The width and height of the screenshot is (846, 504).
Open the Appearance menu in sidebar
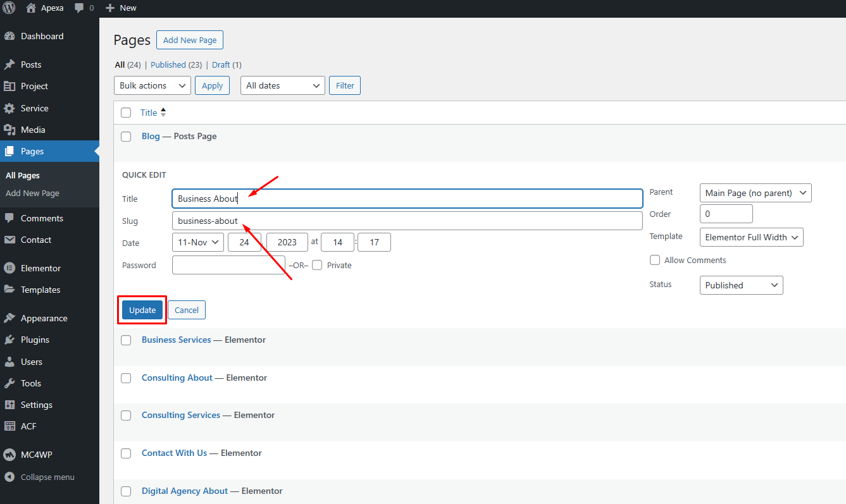pos(44,319)
